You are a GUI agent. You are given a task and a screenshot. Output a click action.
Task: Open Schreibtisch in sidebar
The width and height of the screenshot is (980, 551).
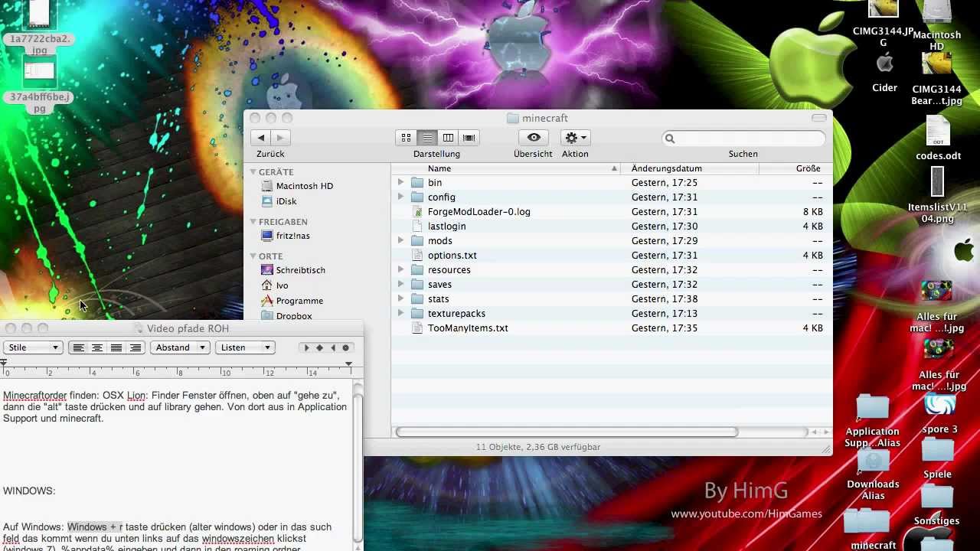[300, 270]
